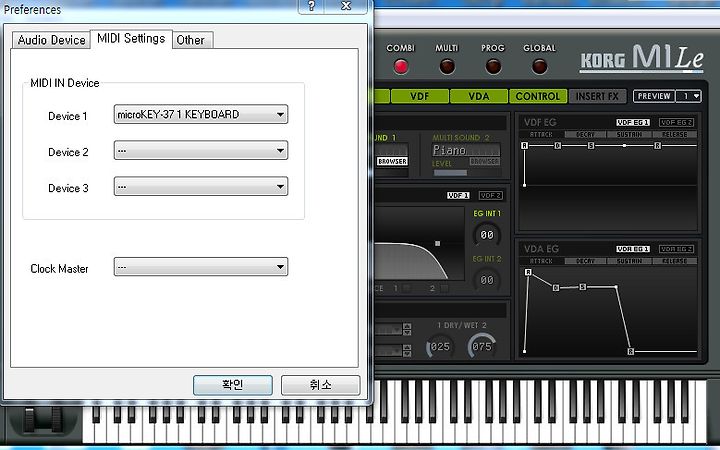Select the VDF 2 filter button
The image size is (720, 450).
[x=490, y=196]
